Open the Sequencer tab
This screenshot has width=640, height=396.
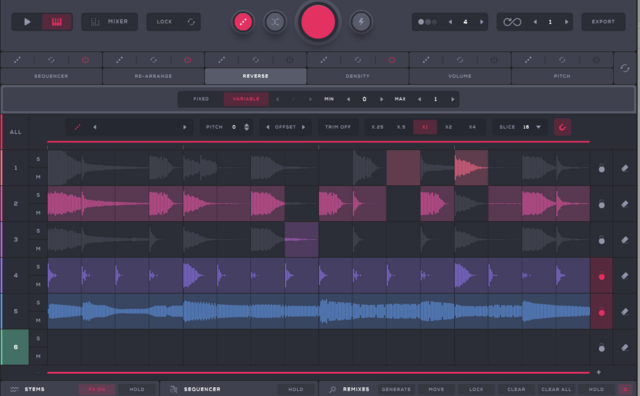click(x=51, y=76)
